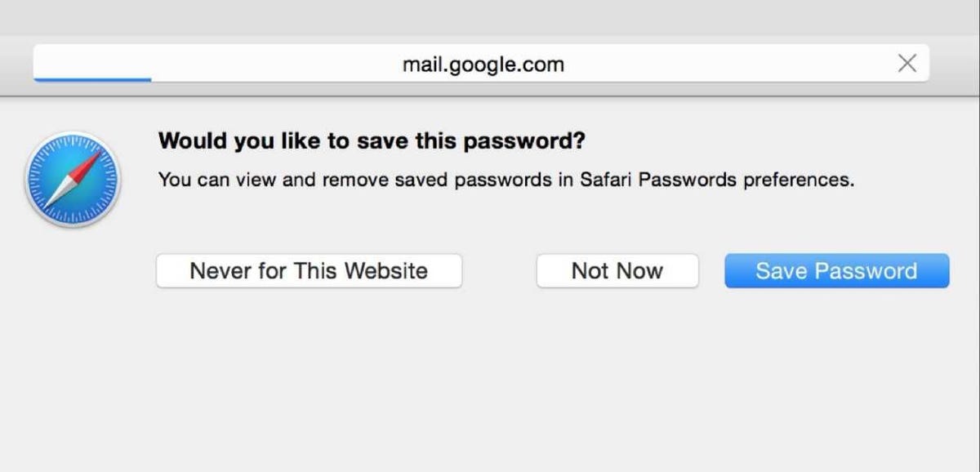Image resolution: width=980 pixels, height=472 pixels.
Task: Click the heading "Would you like to save this password?"
Action: click(372, 141)
